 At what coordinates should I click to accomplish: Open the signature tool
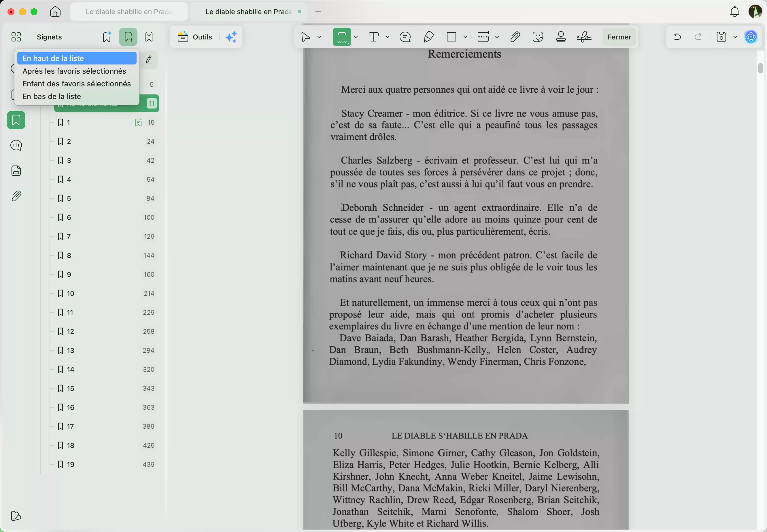tap(584, 37)
